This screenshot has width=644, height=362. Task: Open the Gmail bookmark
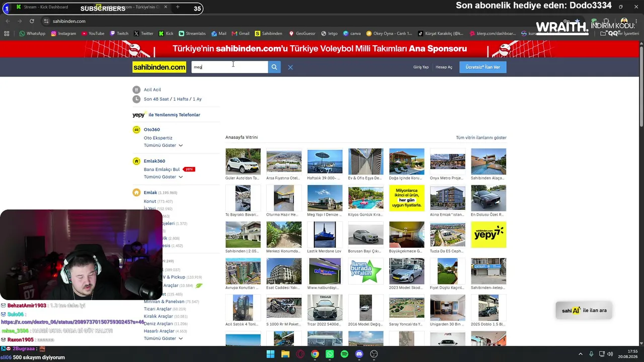click(x=240, y=34)
